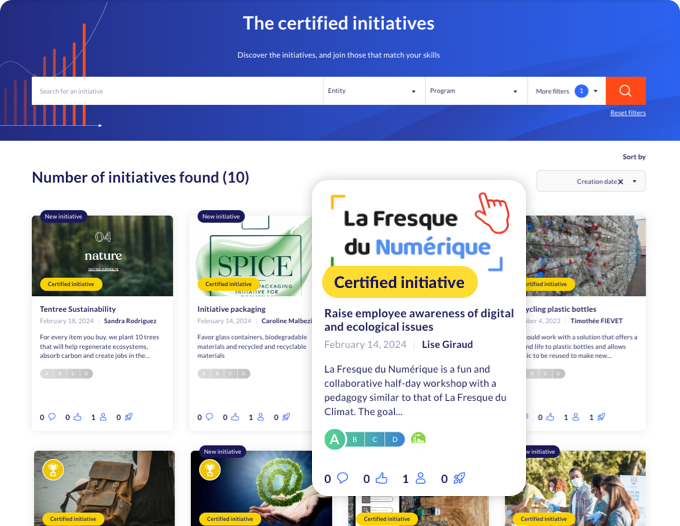
Task: Click New initiative tag on SPICE card
Action: point(221,216)
